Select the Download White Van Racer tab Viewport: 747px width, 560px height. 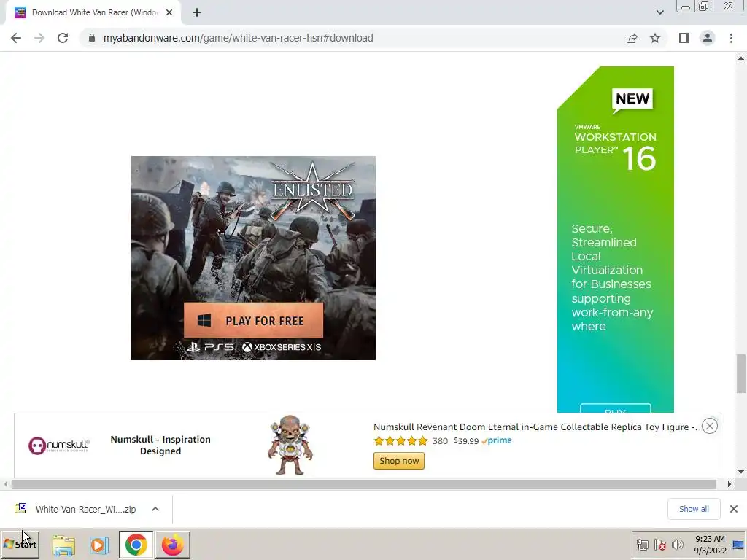click(93, 13)
